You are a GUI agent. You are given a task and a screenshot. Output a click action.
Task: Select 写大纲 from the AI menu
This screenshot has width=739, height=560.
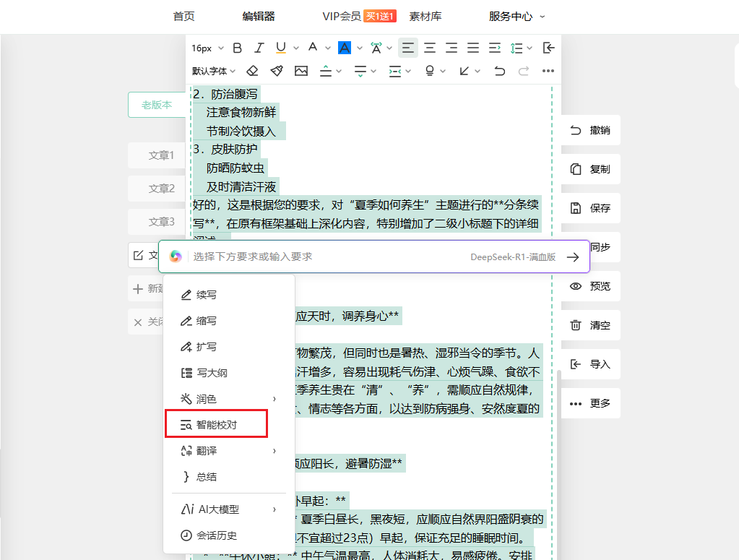click(x=228, y=373)
